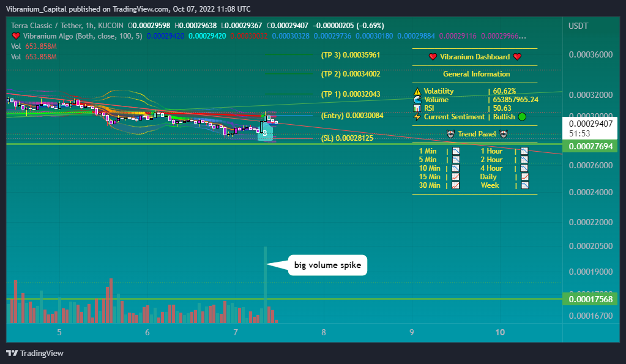Click the Volatility value 60.62%
Viewport: 626px width, 364px height.
pos(504,91)
